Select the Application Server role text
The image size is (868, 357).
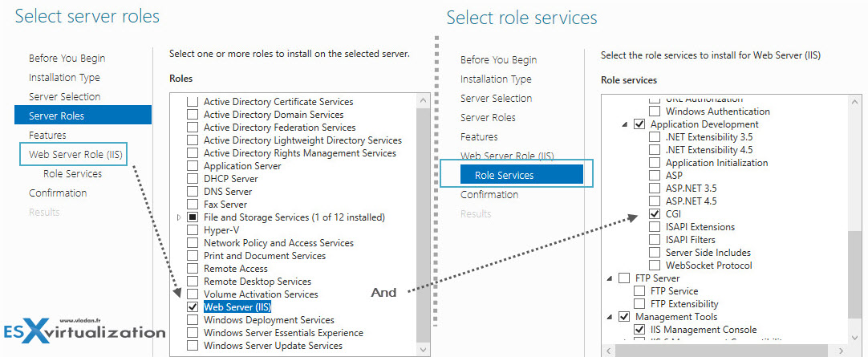point(242,166)
